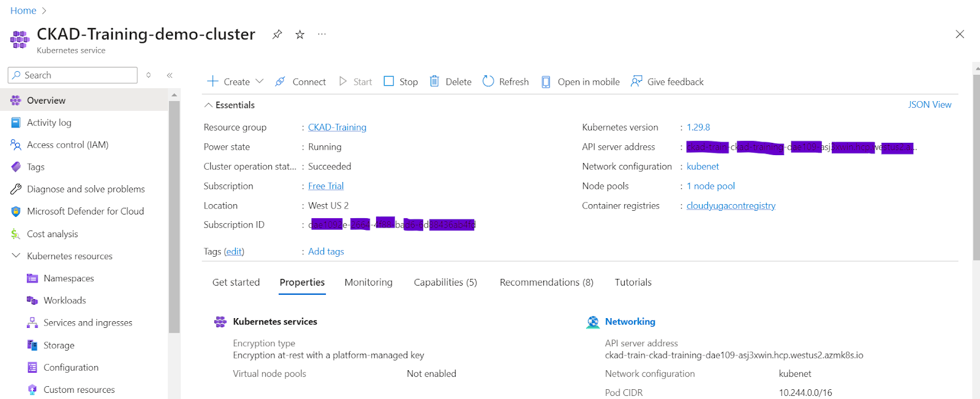Collapse the sidebar with double chevron
Viewport: 980px width, 399px height.
[x=170, y=75]
